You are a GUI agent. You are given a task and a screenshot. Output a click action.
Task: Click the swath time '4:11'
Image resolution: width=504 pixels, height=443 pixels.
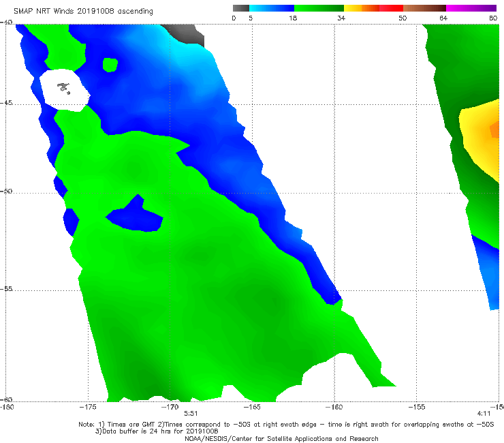pyautogui.click(x=484, y=414)
